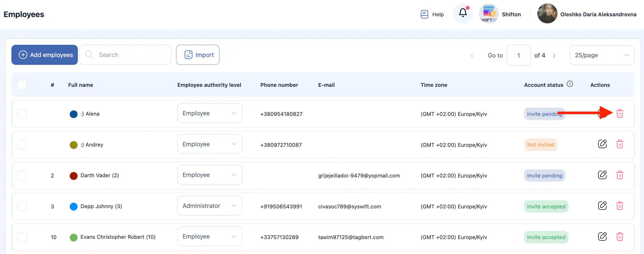The height and width of the screenshot is (254, 644).
Task: Go to next page with right chevron
Action: [x=554, y=56]
